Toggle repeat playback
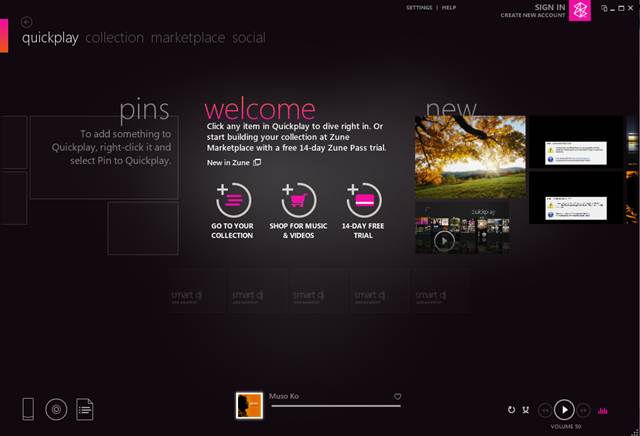 511,409
